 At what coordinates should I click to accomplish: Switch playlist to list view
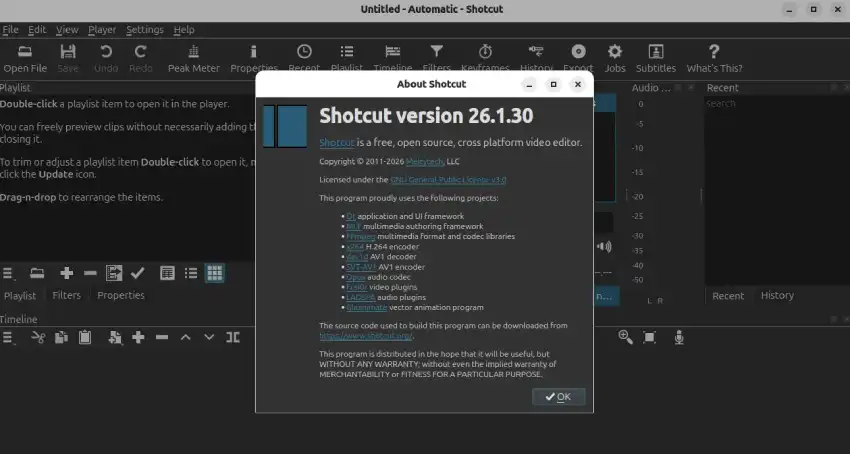[x=191, y=273]
